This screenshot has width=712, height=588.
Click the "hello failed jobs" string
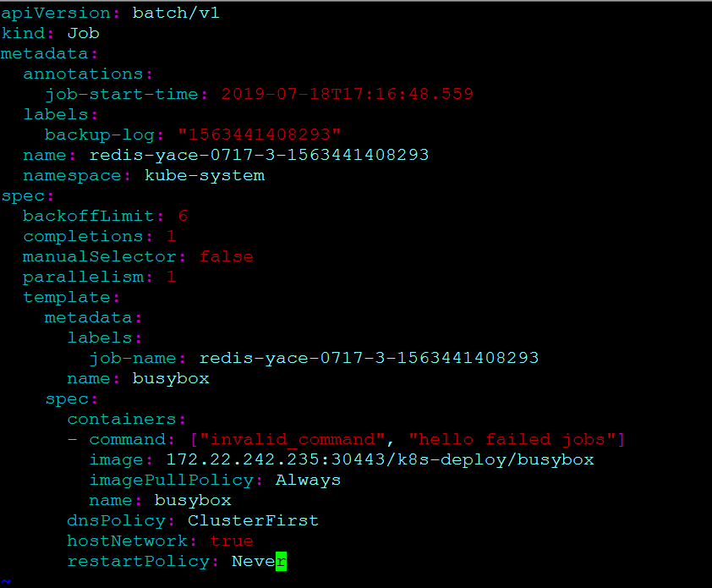click(512, 439)
